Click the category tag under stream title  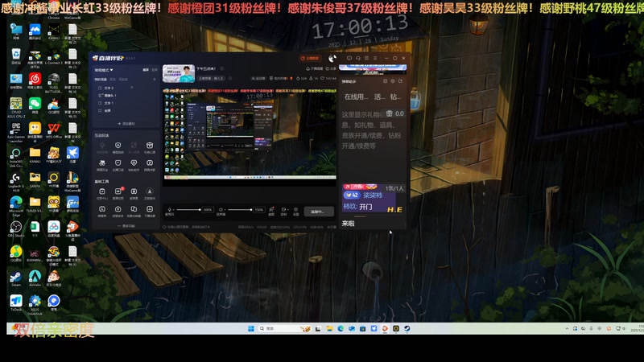pos(211,78)
